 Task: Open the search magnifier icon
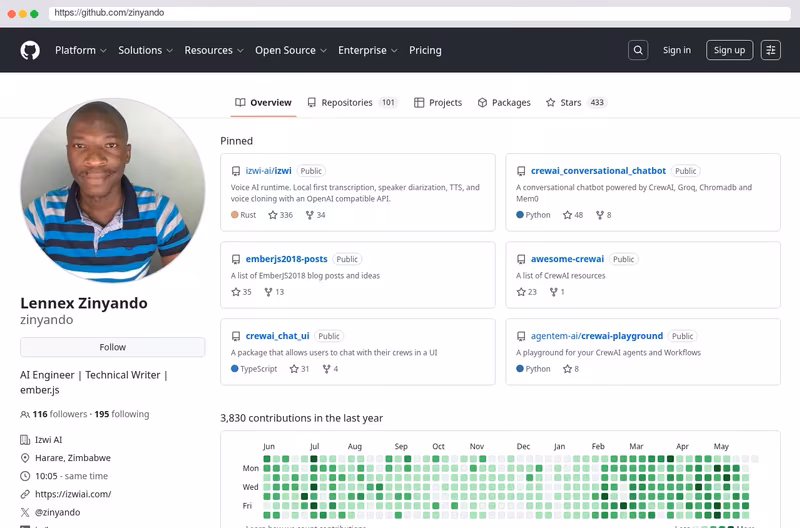pos(638,50)
